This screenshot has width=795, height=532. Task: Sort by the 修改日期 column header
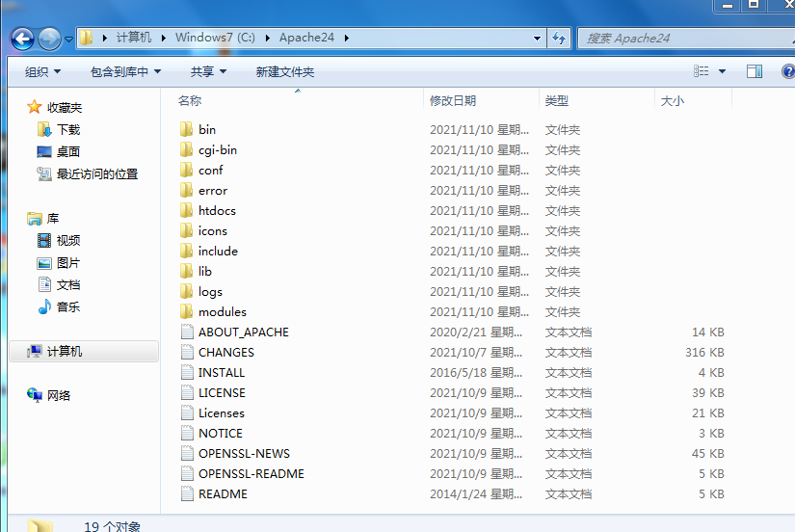[x=453, y=101]
